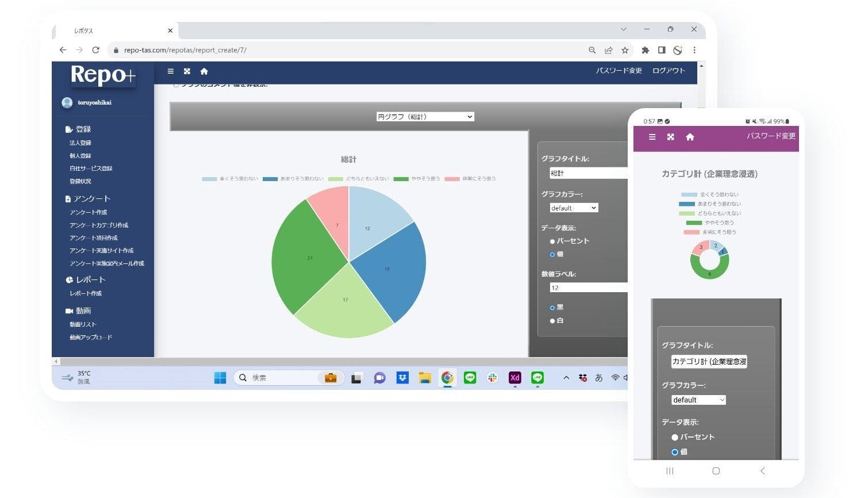
Task: Open アンケート作成 in the sidebar
Action: tap(89, 212)
